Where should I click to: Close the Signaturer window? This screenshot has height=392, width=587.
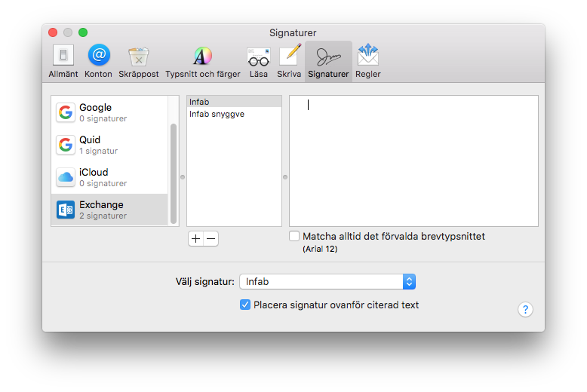(53, 32)
